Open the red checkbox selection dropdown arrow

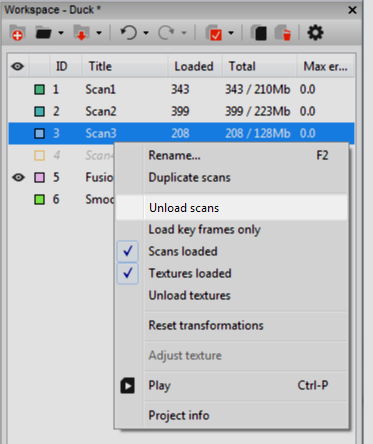(x=231, y=33)
